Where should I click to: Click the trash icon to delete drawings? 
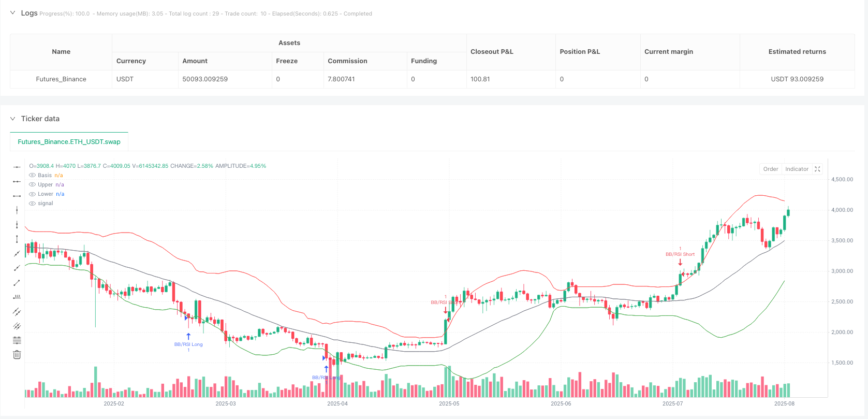17,355
